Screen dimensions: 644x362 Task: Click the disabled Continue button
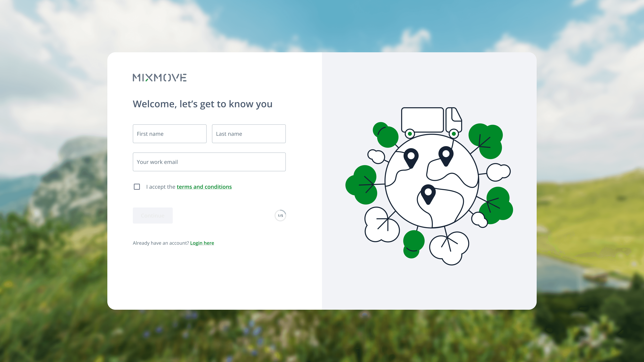153,215
